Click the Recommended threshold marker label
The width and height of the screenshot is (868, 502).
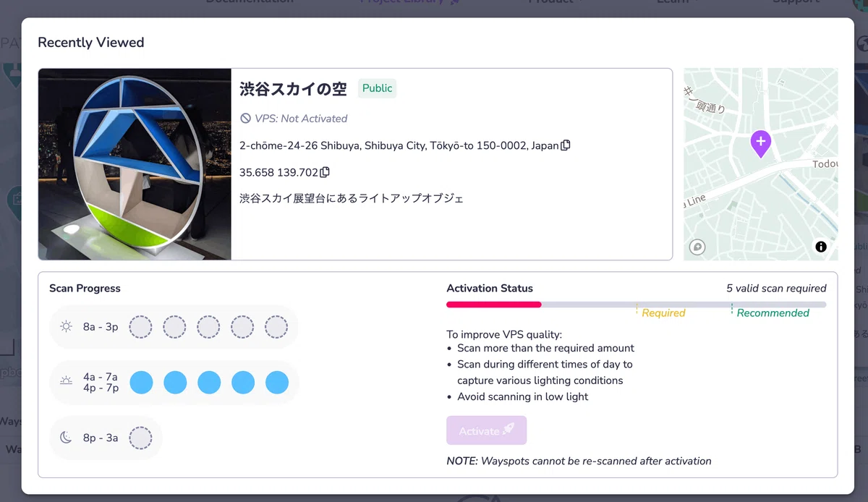coord(773,313)
